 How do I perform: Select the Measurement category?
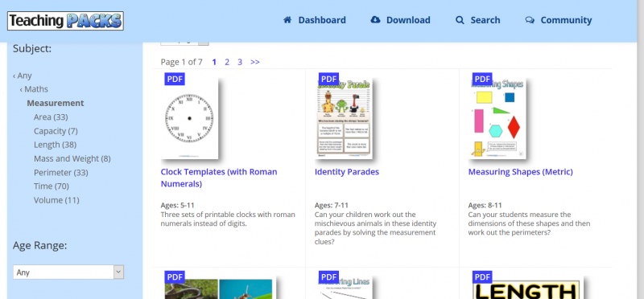click(56, 103)
